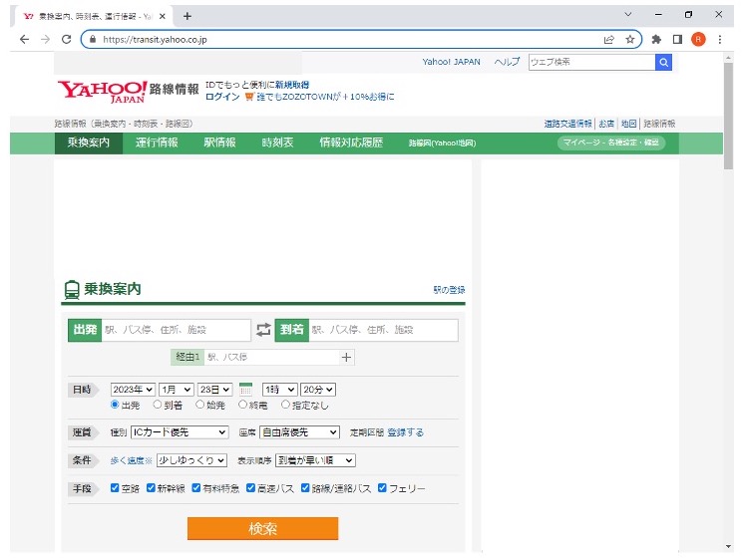The image size is (744, 560).
Task: Select the 到着 arrival radio button
Action: coord(157,405)
